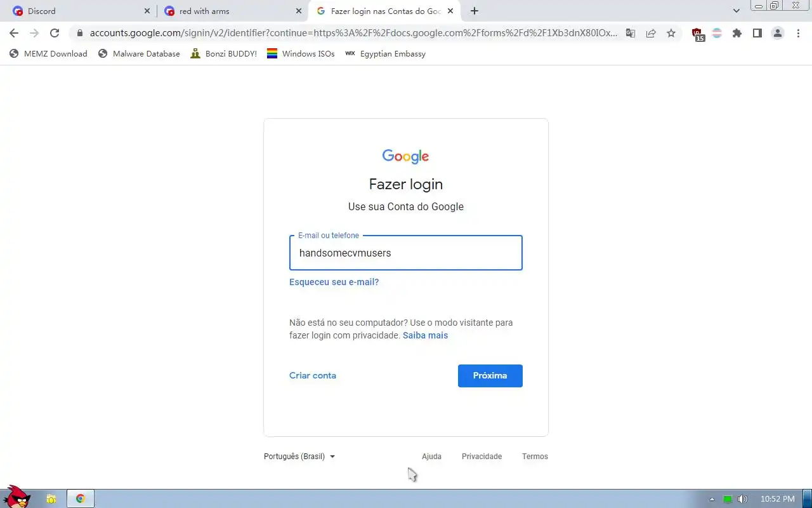The image size is (812, 508).
Task: Reload the current page
Action: coord(55,33)
